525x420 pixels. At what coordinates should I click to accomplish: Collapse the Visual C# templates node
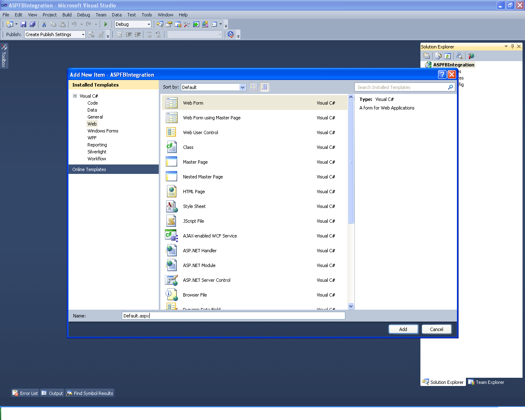coord(74,96)
